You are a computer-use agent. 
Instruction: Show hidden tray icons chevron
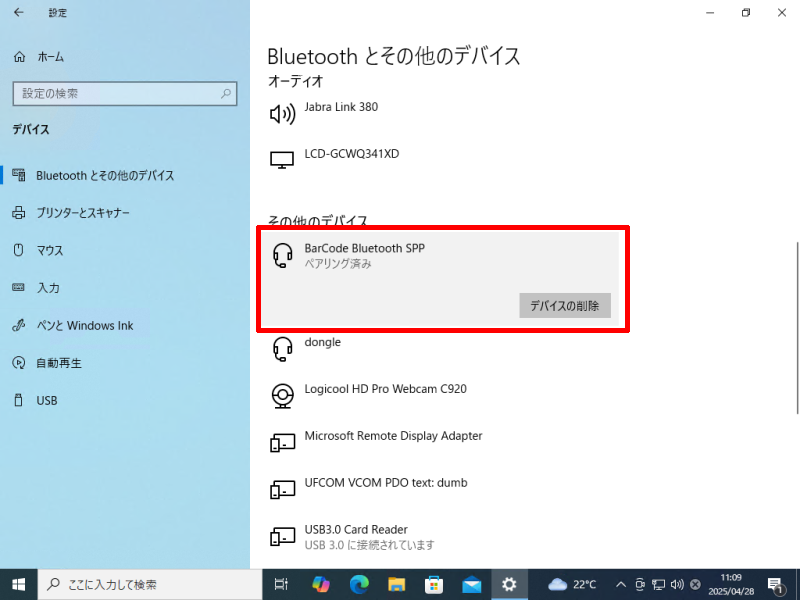(621, 585)
